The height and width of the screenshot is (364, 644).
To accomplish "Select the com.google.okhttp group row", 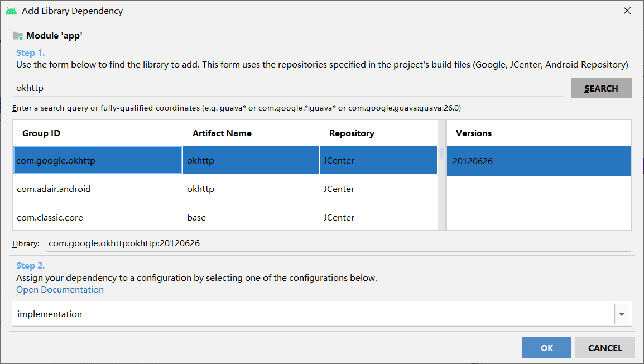I will point(98,161).
